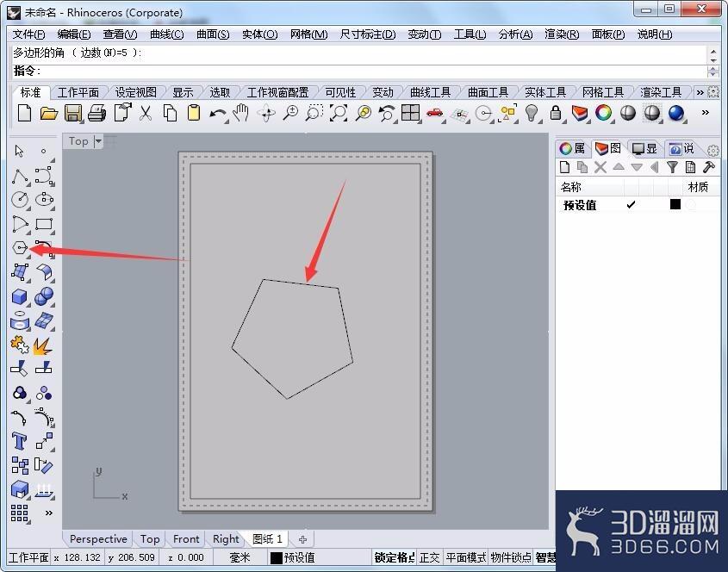Add new layout with plus tab
The height and width of the screenshot is (572, 728).
pyautogui.click(x=302, y=539)
